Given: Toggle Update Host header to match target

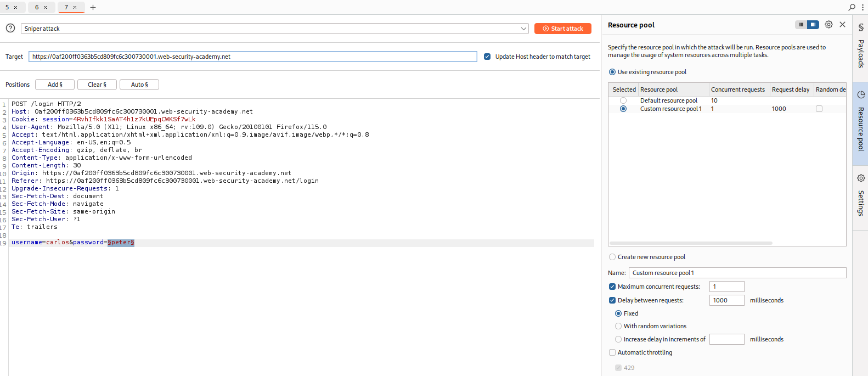Looking at the screenshot, I should pos(487,57).
